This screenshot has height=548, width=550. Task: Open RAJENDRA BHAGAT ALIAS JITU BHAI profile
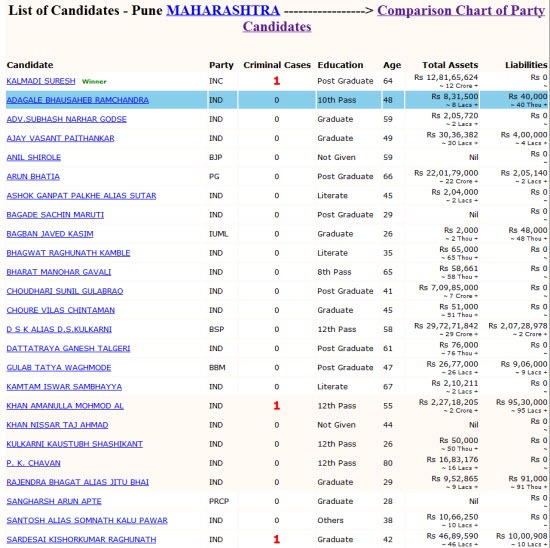point(78,482)
